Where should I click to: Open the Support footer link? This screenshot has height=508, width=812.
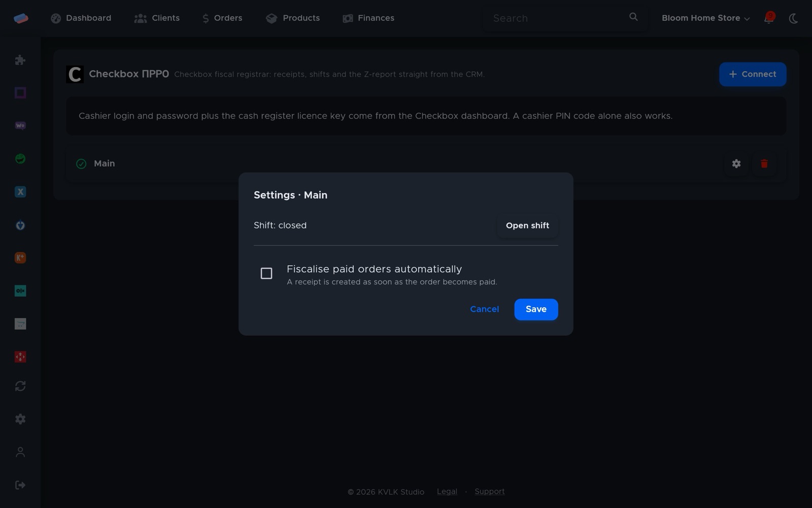[490, 491]
